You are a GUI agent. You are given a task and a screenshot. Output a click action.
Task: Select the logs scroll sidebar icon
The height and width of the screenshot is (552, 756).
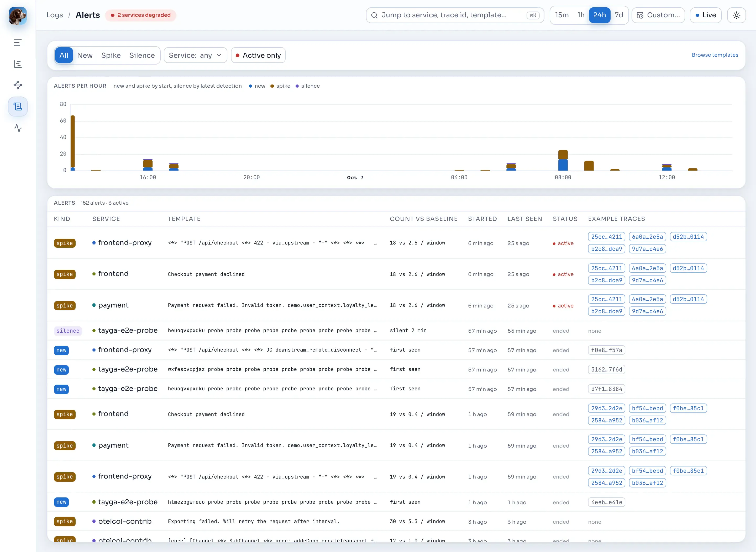pyautogui.click(x=18, y=107)
